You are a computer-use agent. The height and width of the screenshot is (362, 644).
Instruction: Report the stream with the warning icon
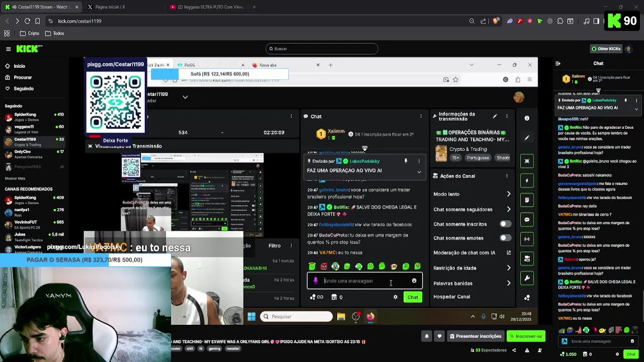(x=526, y=350)
